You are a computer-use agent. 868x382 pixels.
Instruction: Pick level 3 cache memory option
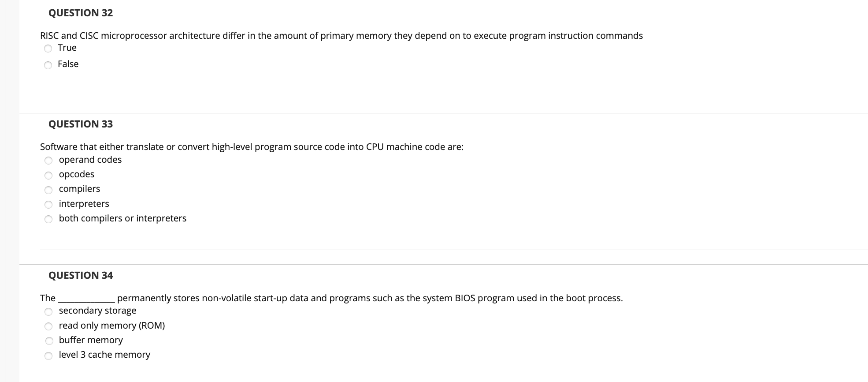click(x=48, y=355)
